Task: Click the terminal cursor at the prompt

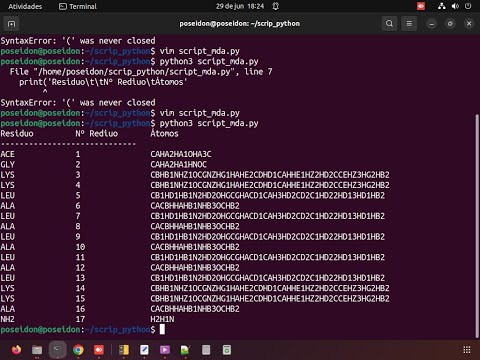Action: (x=162, y=329)
